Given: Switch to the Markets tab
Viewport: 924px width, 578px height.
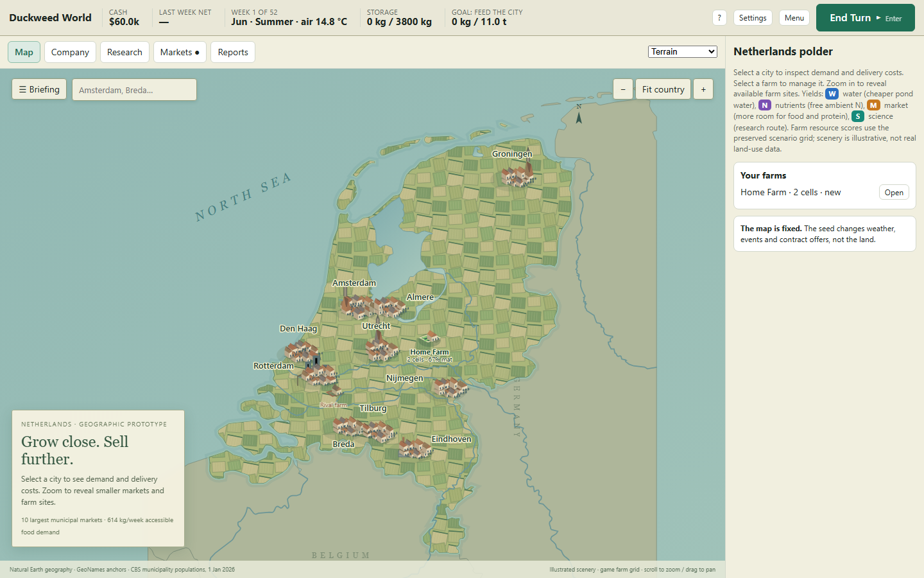Looking at the screenshot, I should tap(180, 52).
